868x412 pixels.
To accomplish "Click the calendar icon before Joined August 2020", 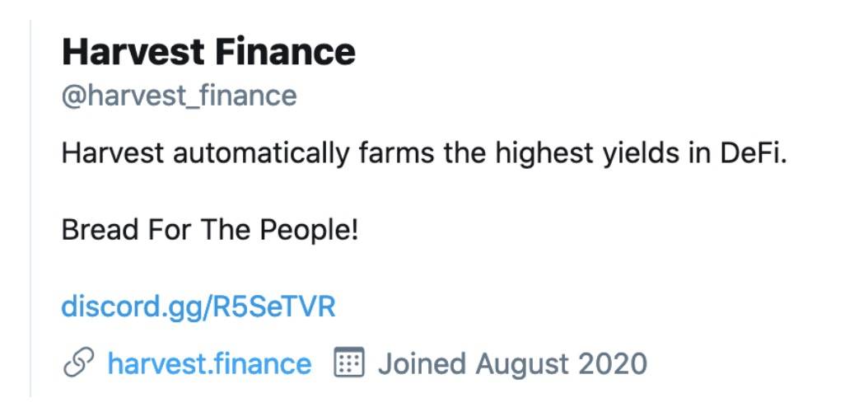I will (x=348, y=363).
